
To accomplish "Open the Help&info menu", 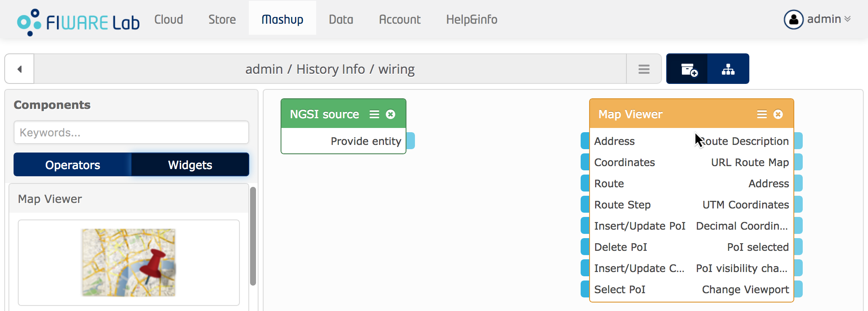I will 472,19.
